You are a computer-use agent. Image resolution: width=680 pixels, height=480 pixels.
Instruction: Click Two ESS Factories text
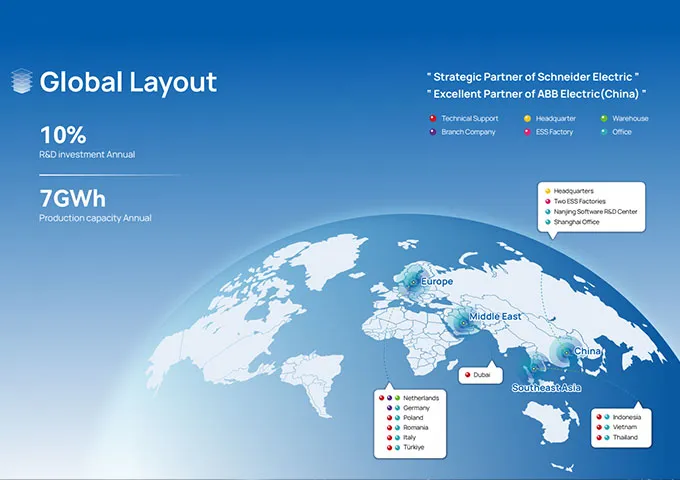[x=579, y=201]
